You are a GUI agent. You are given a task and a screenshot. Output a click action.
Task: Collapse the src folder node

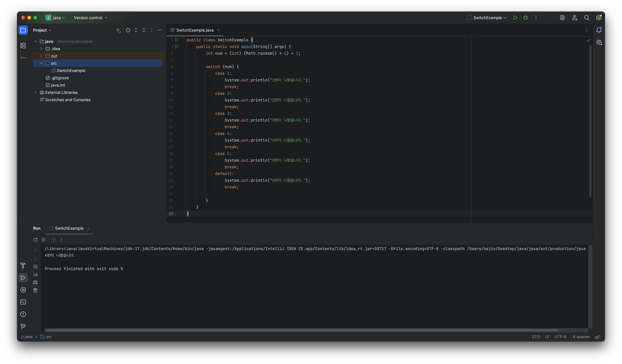coord(41,63)
